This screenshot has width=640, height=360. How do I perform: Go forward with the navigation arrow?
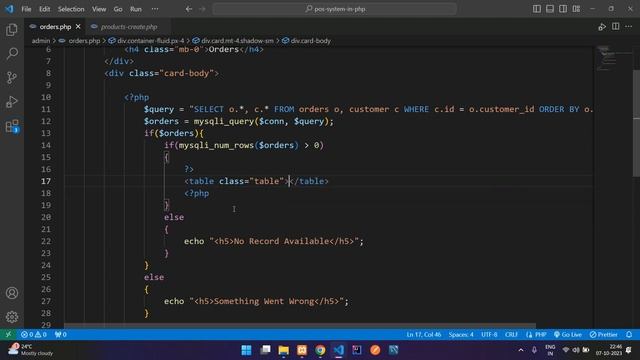202,9
